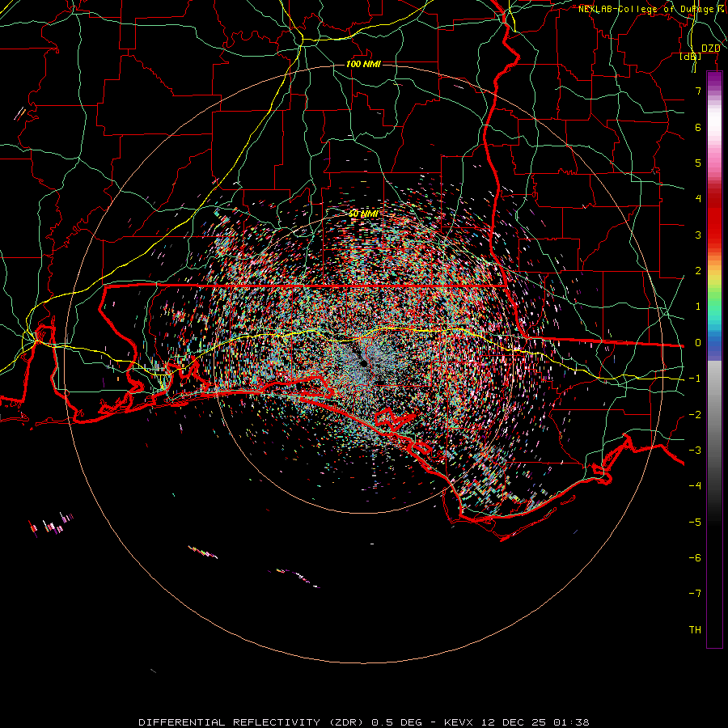728x728 pixels.
Task: Click the DZD color scale title
Action: 710,49
